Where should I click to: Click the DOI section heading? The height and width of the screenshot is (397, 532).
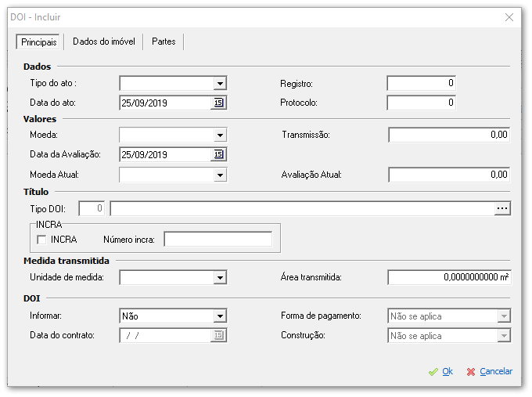[31, 298]
